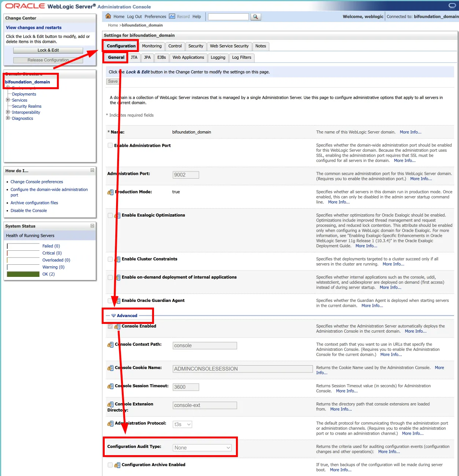The height and width of the screenshot is (476, 459).
Task: Select the JTA sub-tab
Action: [134, 58]
